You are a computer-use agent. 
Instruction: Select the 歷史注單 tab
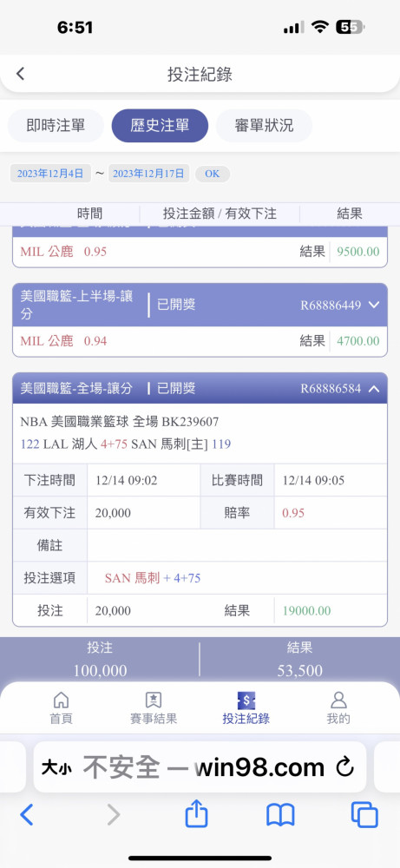point(160,126)
